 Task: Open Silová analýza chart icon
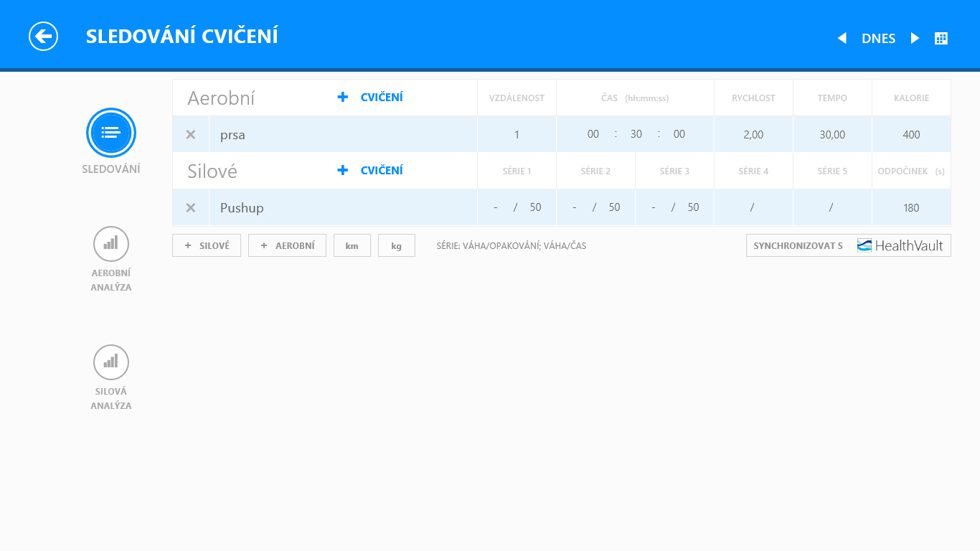coord(111,362)
